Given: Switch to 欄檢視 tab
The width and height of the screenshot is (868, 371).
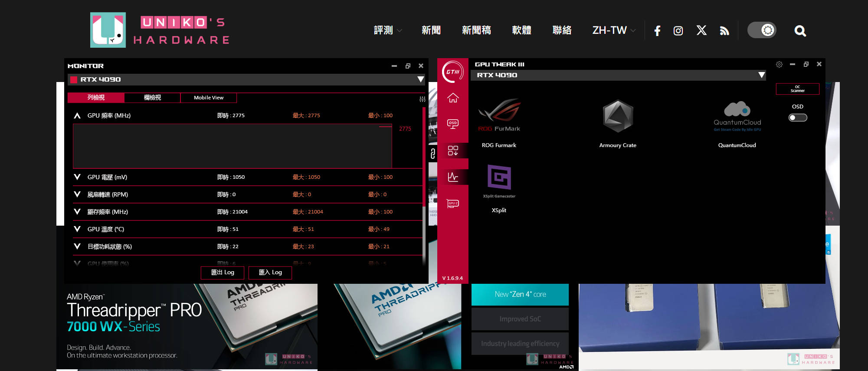Looking at the screenshot, I should click(x=152, y=98).
